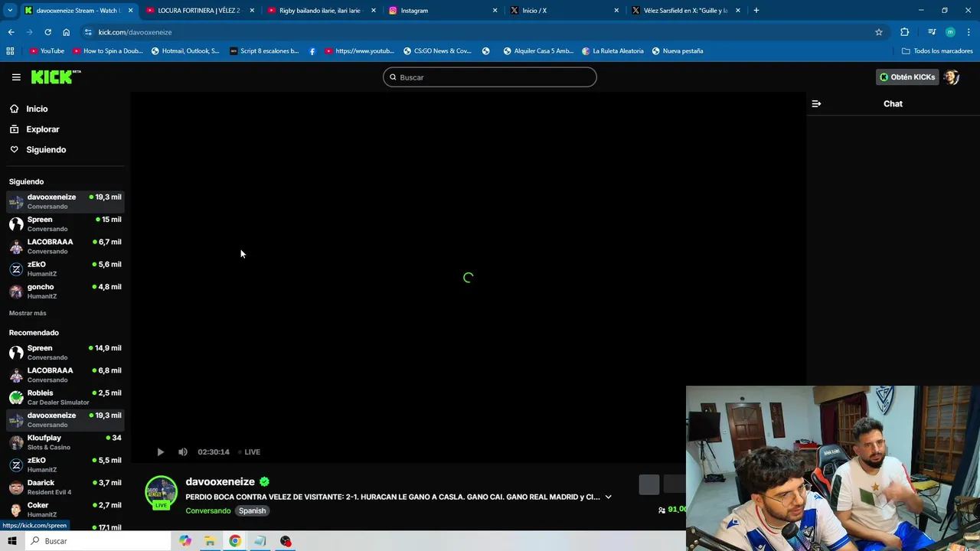Viewport: 980px width, 551px height.
Task: Click the Conversando category link
Action: coord(207,510)
